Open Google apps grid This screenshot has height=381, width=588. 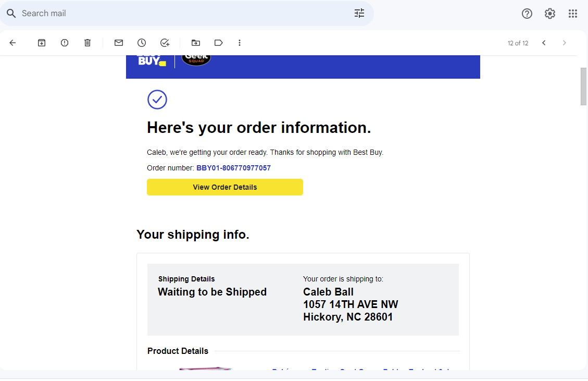pyautogui.click(x=573, y=14)
